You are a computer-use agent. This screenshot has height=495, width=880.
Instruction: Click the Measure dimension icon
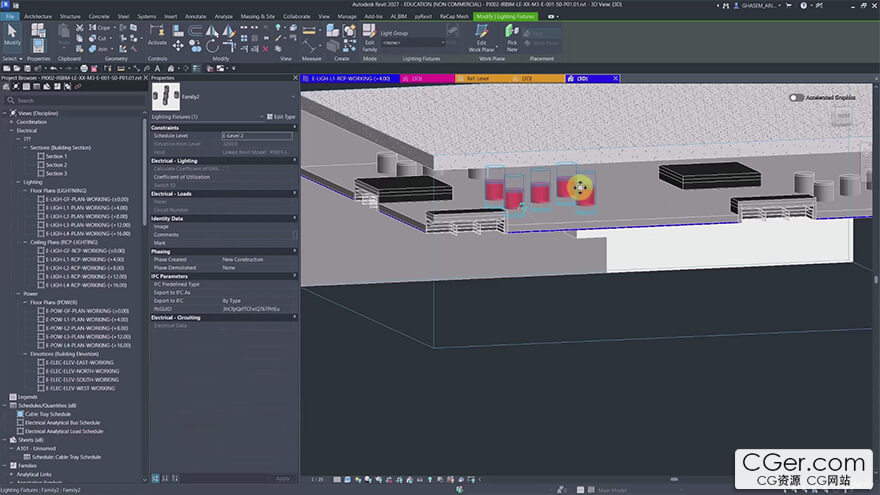click(309, 30)
